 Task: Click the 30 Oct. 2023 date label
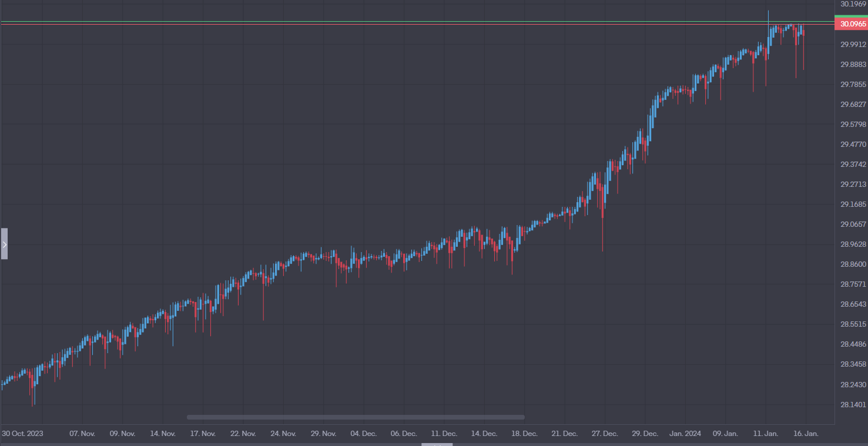(22, 434)
